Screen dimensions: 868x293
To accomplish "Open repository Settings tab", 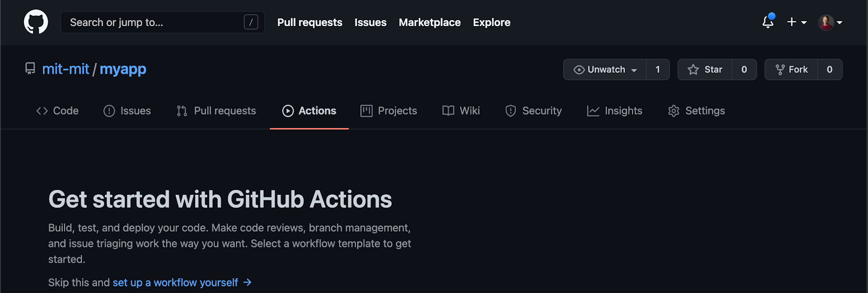I will (x=697, y=111).
